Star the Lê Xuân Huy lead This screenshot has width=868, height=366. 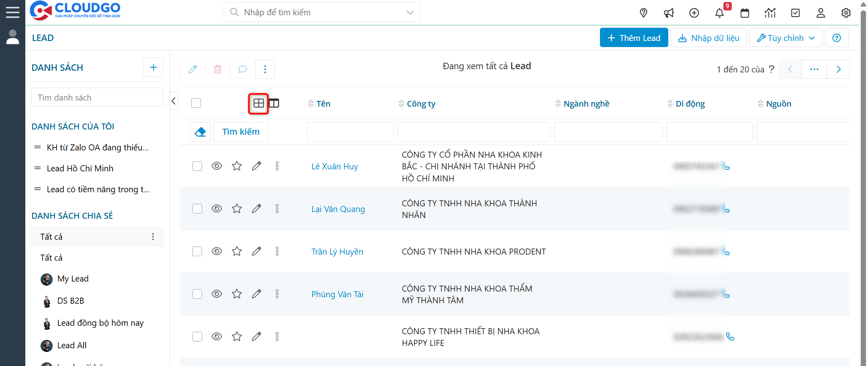(237, 166)
